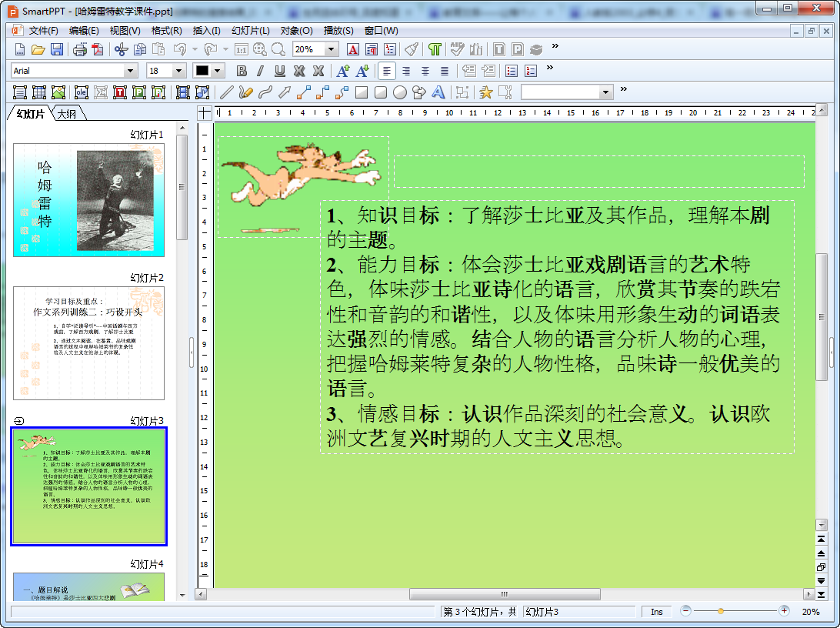Paste from clipboard using the Paste icon

pos(158,50)
